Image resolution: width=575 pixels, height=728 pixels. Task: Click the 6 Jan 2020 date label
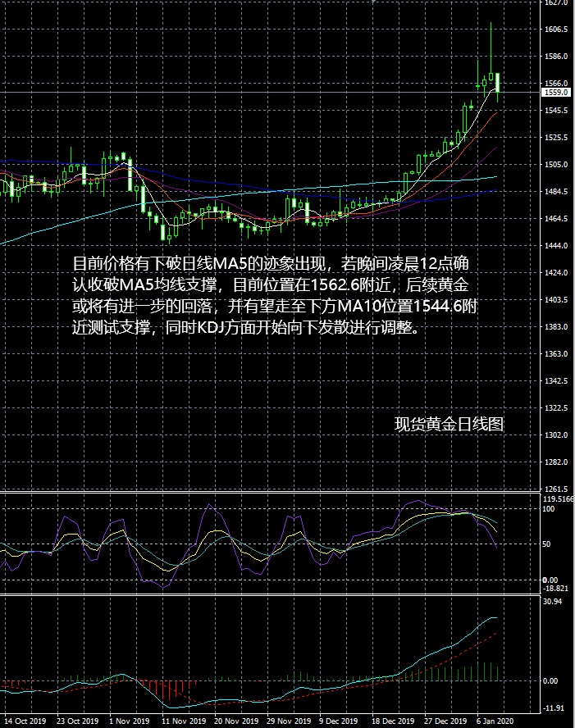point(495,721)
